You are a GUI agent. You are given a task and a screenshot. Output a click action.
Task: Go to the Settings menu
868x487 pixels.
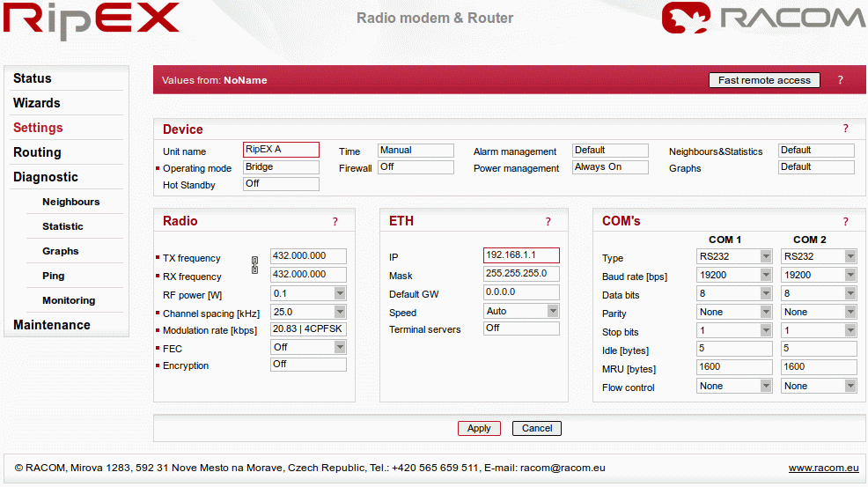tap(38, 128)
